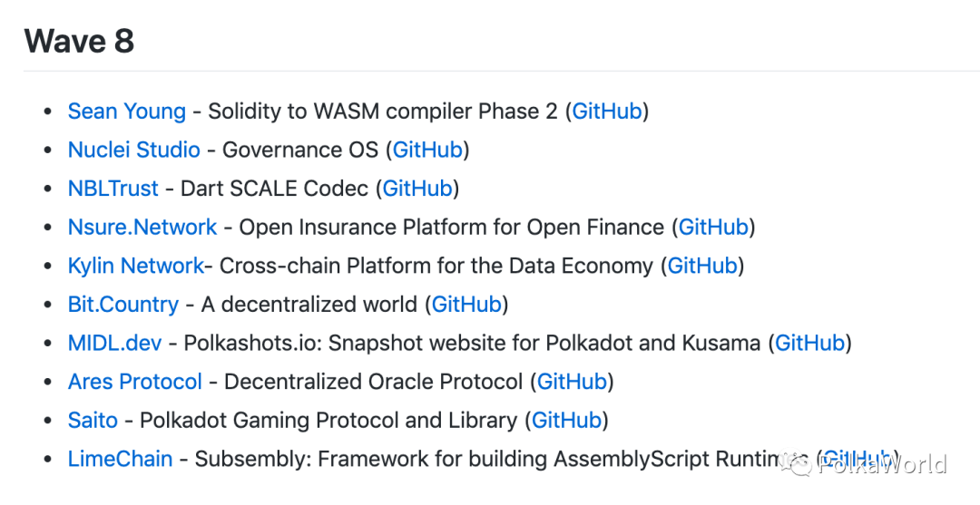Open GitHub link for A decentralized world
The width and height of the screenshot is (980, 505).
(x=466, y=305)
